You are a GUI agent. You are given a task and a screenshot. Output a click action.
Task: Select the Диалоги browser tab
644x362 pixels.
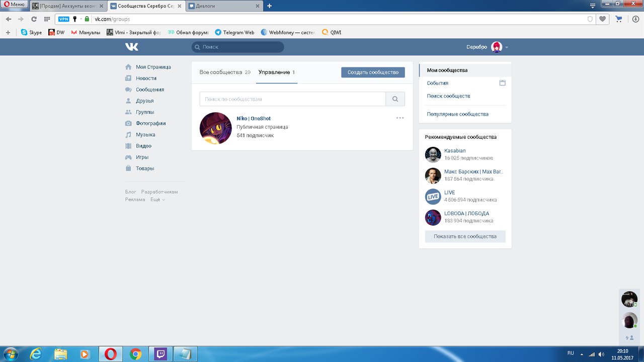pyautogui.click(x=224, y=6)
